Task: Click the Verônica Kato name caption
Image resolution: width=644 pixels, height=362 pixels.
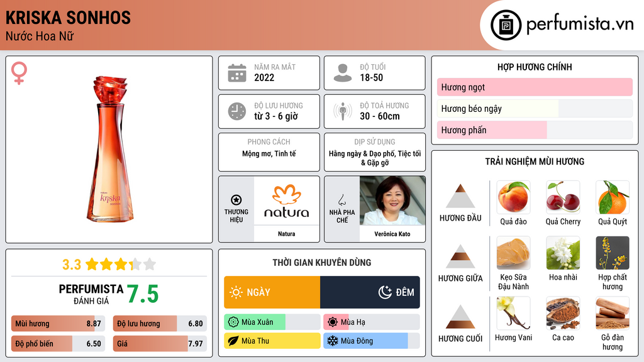Action: (392, 234)
